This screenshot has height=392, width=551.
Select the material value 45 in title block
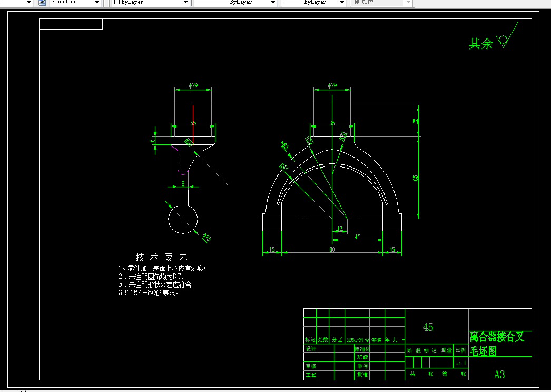(428, 327)
